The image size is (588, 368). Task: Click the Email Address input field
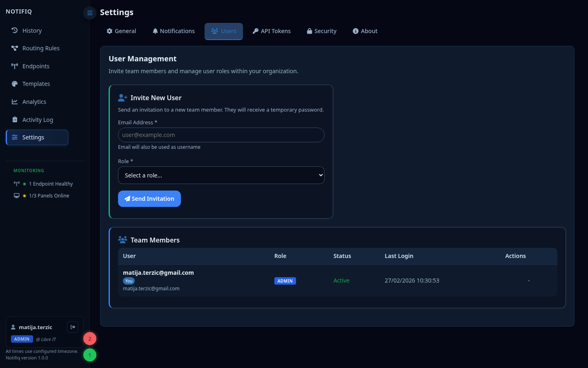(x=221, y=135)
